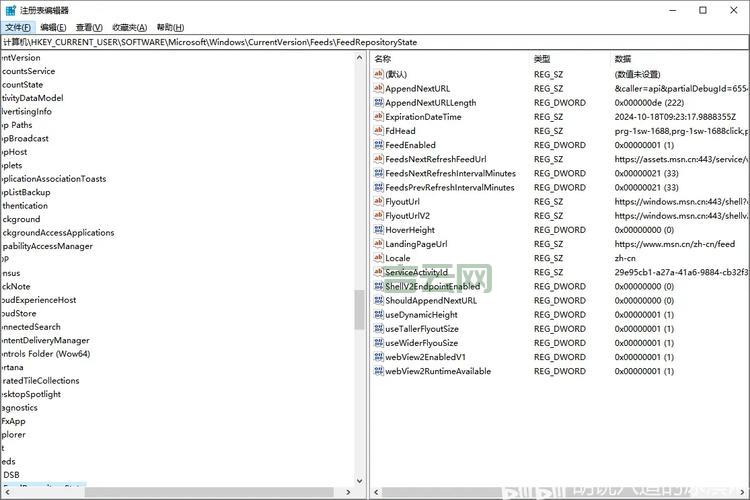Screen dimensions: 750x500
Task: Click the icon next to webView2RuntimeAvailable
Action: pos(379,371)
